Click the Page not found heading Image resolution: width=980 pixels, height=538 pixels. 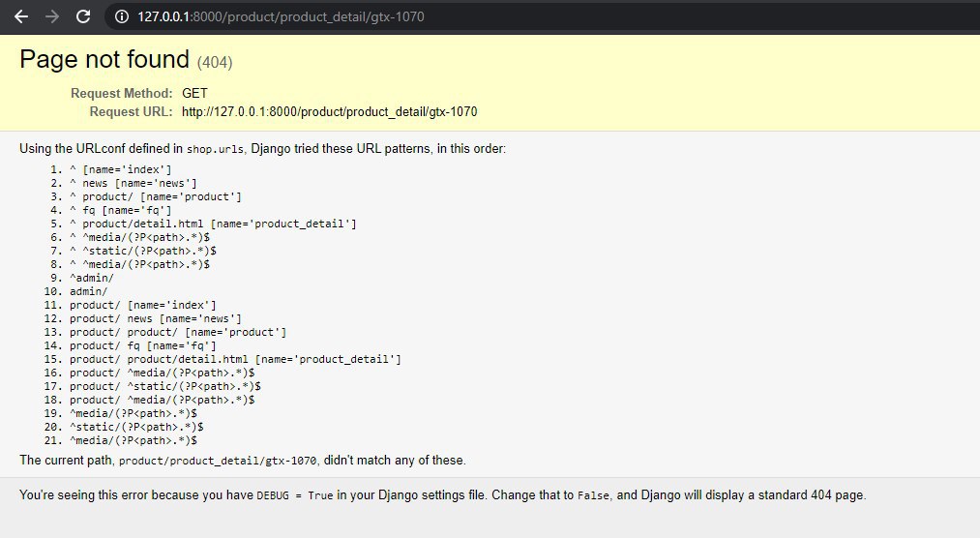tap(104, 59)
